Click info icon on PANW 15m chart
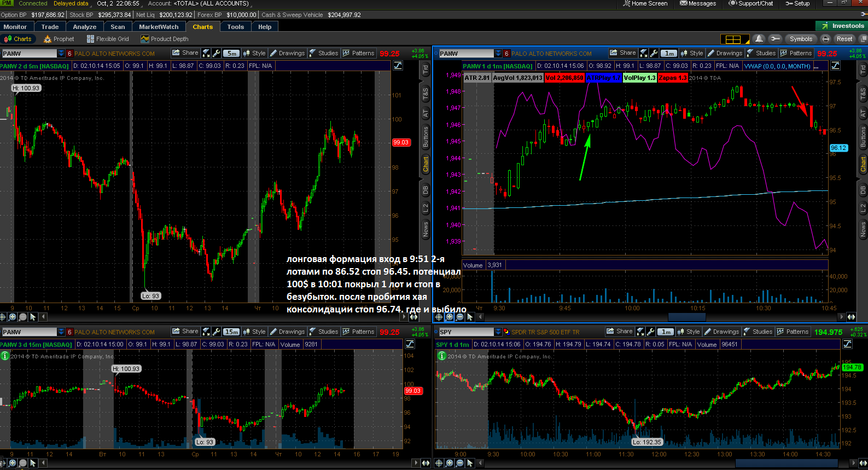This screenshot has height=470, width=868. (x=5, y=356)
